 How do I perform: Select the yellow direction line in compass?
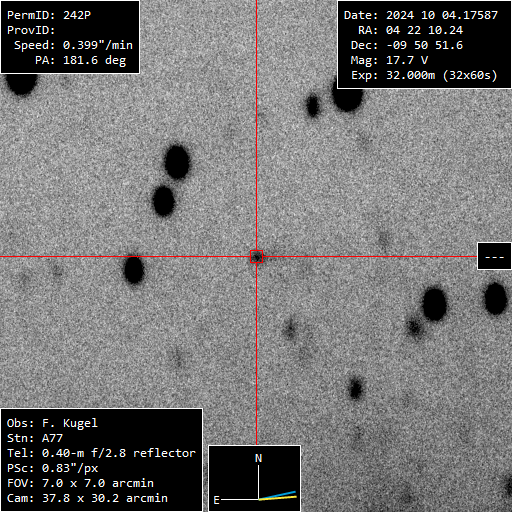click(x=277, y=498)
